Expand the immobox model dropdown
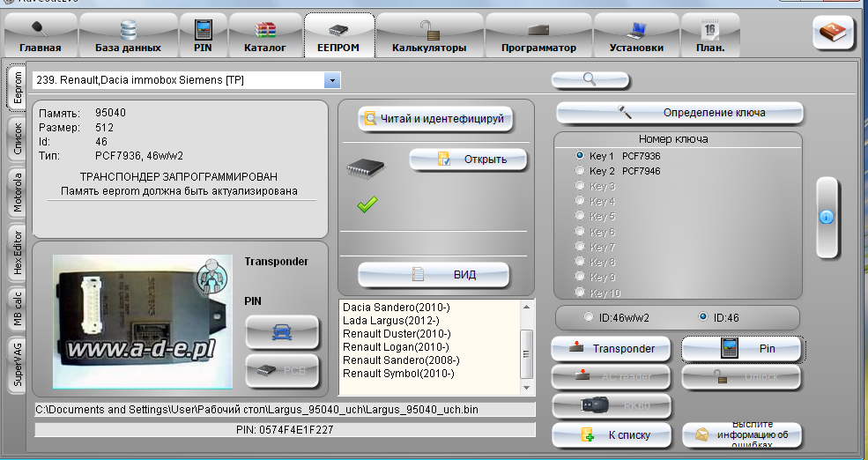The width and height of the screenshot is (868, 460). coord(332,80)
